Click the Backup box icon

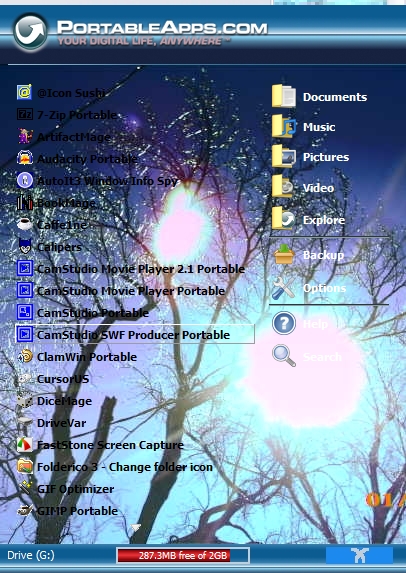coord(284,254)
